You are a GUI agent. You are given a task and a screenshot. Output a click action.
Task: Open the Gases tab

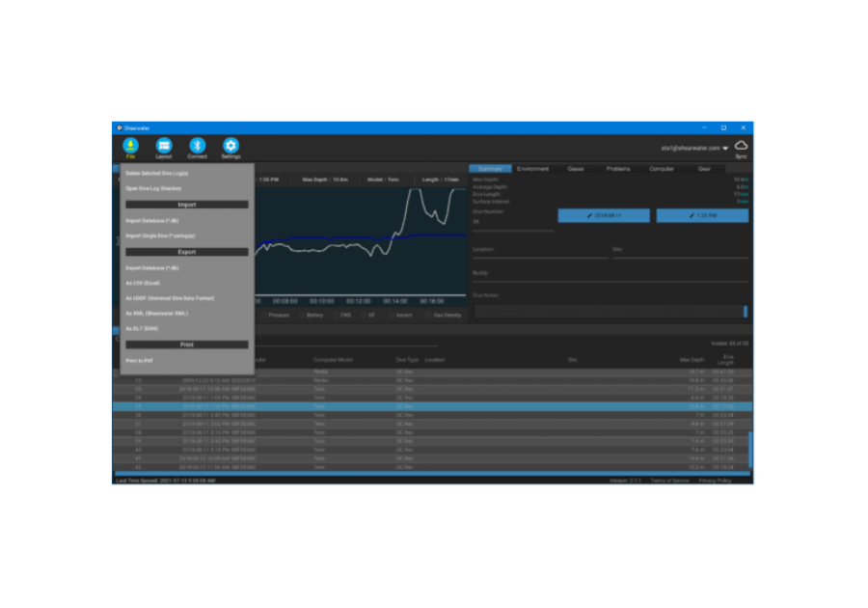tap(576, 169)
